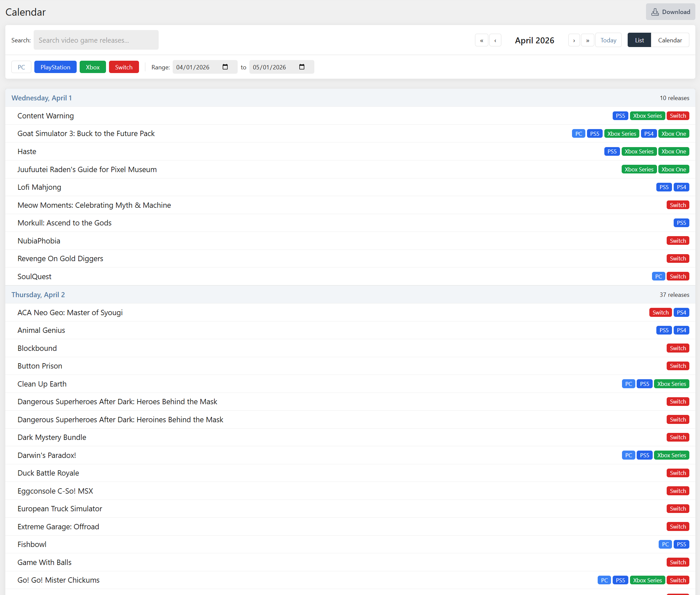Click the search video game releases field

(96, 40)
